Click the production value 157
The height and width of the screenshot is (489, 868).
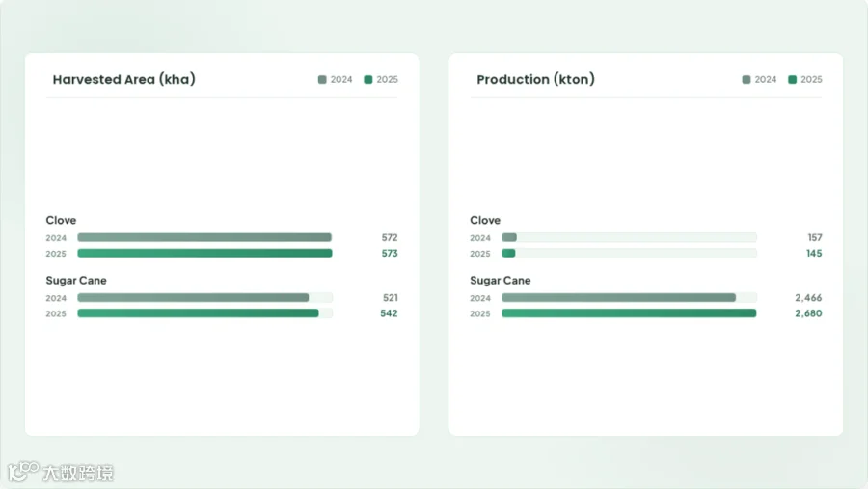(x=815, y=237)
